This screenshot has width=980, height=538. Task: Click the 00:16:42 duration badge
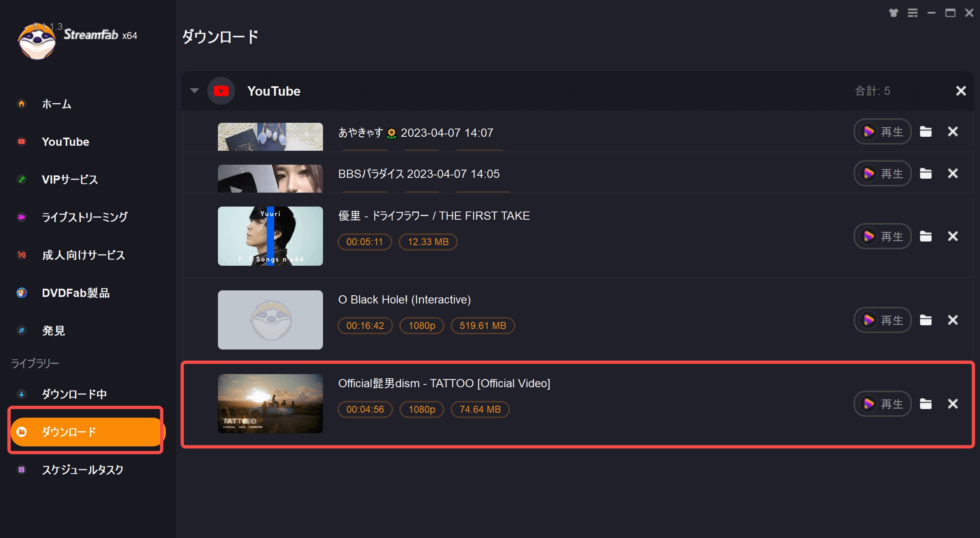(365, 326)
